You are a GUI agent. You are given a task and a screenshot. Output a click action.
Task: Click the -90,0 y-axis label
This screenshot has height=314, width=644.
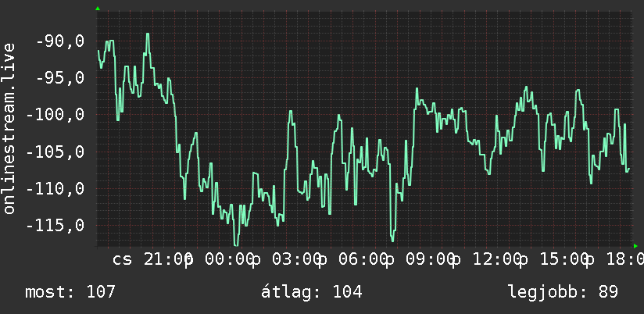pyautogui.click(x=60, y=41)
